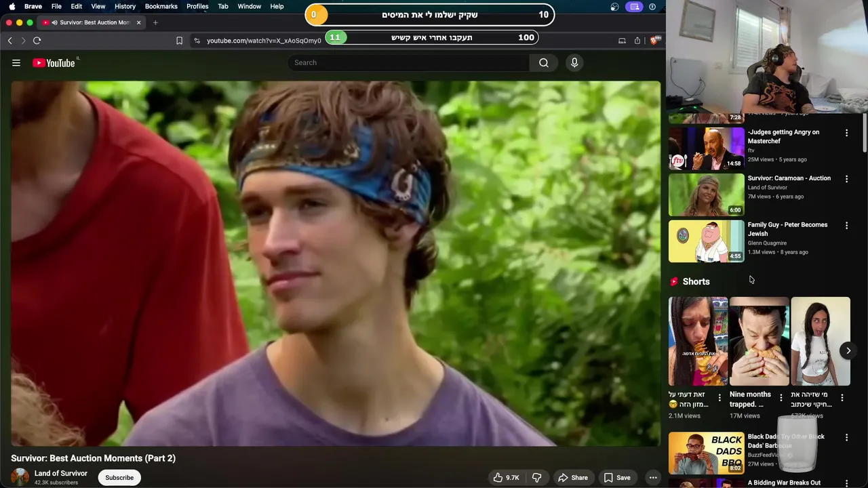Click Glenn Quagmire channel name

(x=767, y=243)
